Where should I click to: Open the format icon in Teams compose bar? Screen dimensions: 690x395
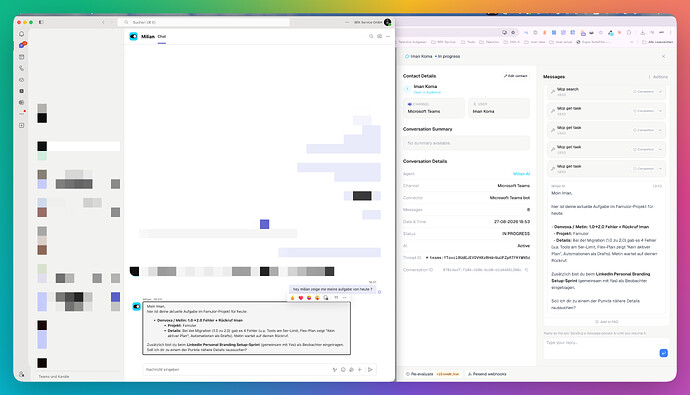pos(334,369)
